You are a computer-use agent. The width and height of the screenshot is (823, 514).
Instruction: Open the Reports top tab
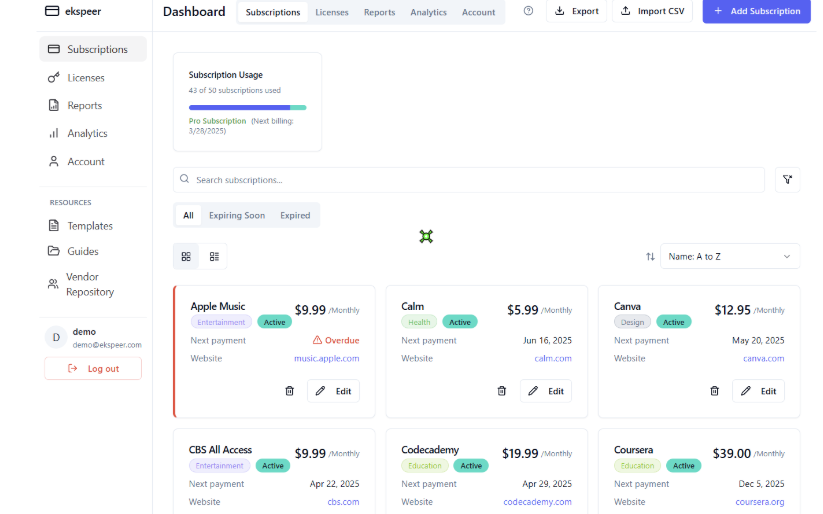pyautogui.click(x=379, y=12)
